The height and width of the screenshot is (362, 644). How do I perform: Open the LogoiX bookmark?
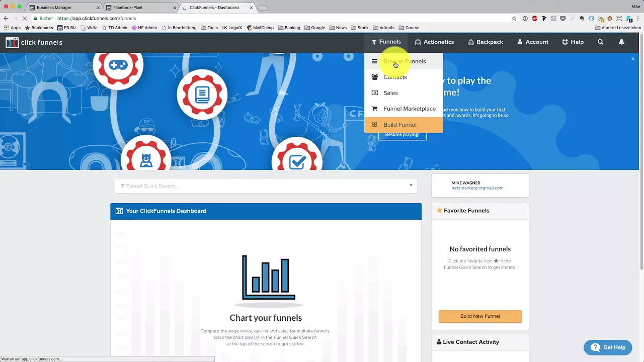[232, 28]
